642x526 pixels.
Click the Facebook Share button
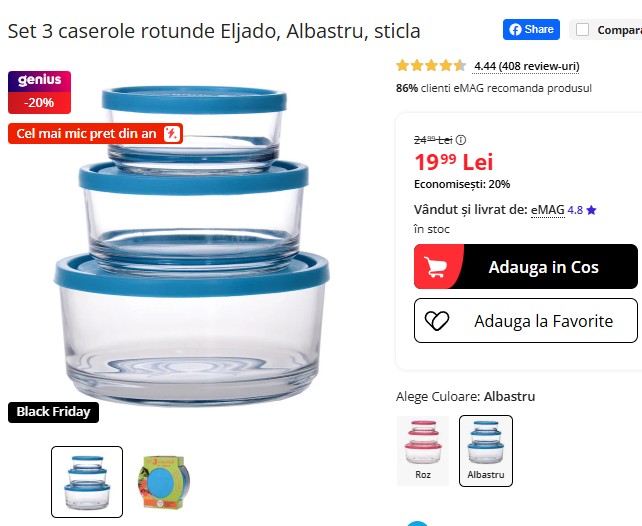click(531, 29)
